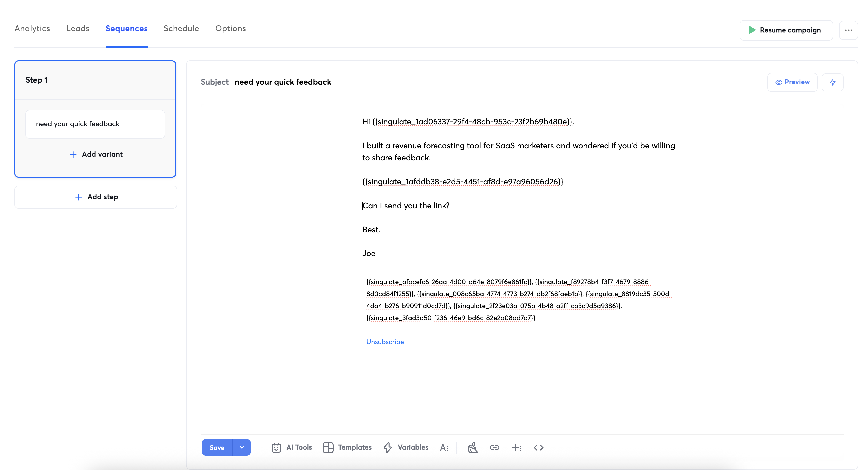Screen dimensions: 868x470
Task: Open the Templates picker
Action: coord(347,447)
